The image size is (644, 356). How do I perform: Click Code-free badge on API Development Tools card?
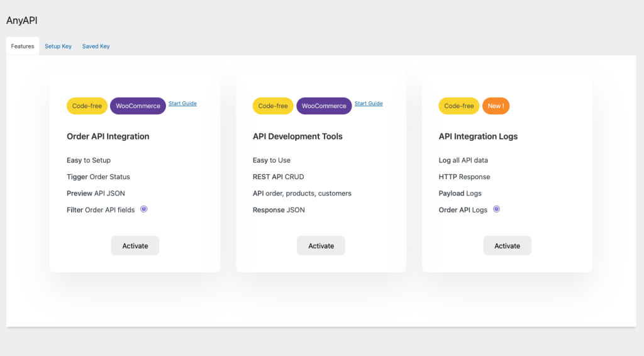click(273, 106)
